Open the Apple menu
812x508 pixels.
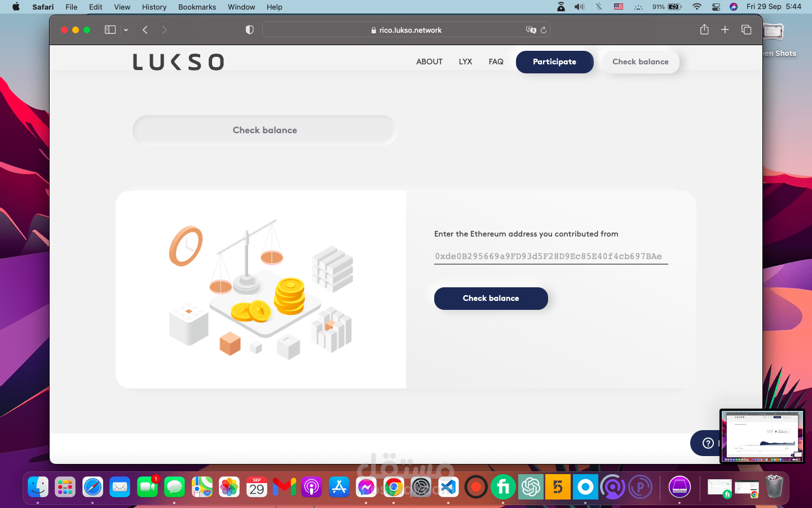pos(16,7)
